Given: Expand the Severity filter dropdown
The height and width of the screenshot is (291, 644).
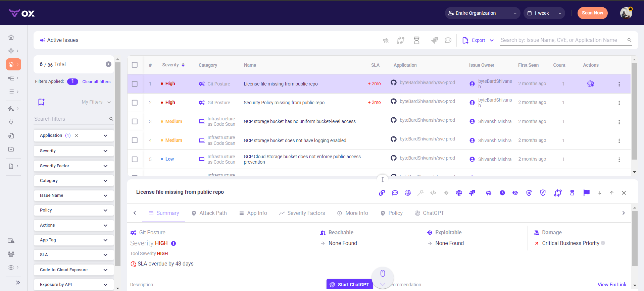Looking at the screenshot, I should coord(73,151).
